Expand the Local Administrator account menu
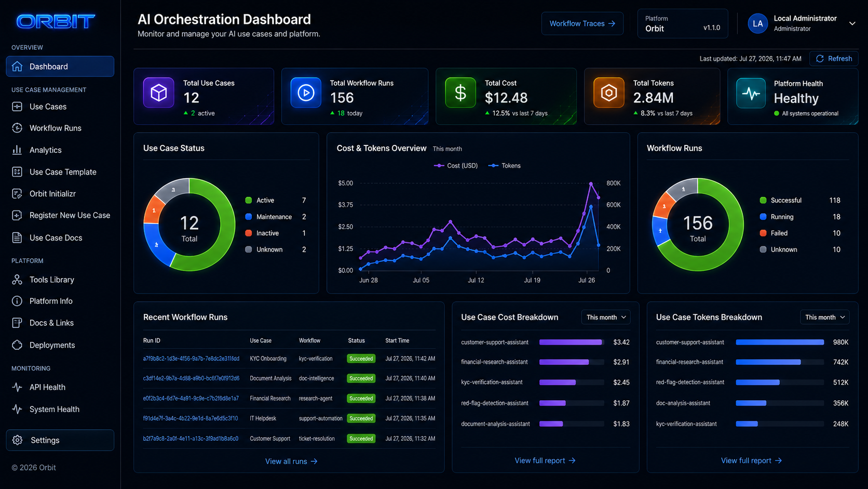Image resolution: width=868 pixels, height=489 pixels. [x=852, y=23]
